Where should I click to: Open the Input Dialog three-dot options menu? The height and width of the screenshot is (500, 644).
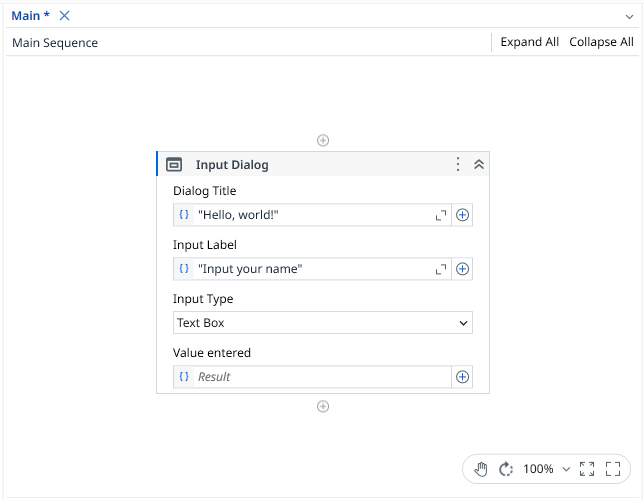pyautogui.click(x=458, y=165)
